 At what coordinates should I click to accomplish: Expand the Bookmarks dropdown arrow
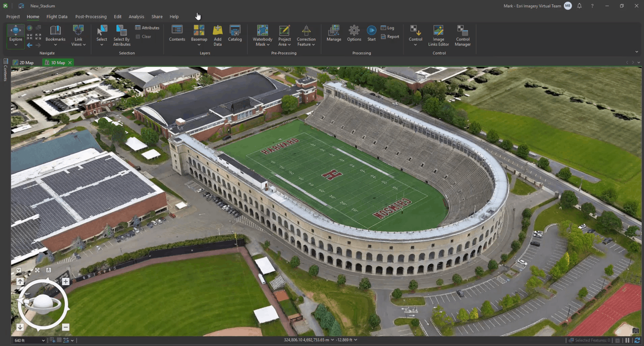(55, 45)
